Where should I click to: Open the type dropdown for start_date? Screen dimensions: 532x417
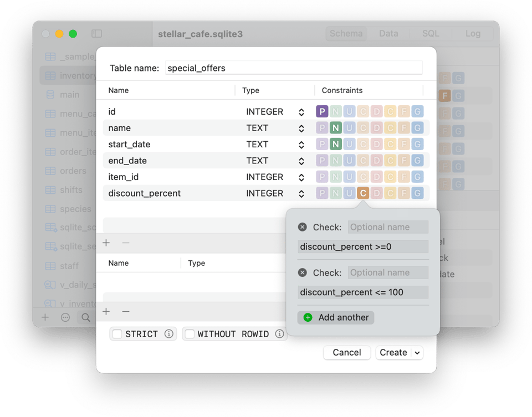(x=301, y=145)
